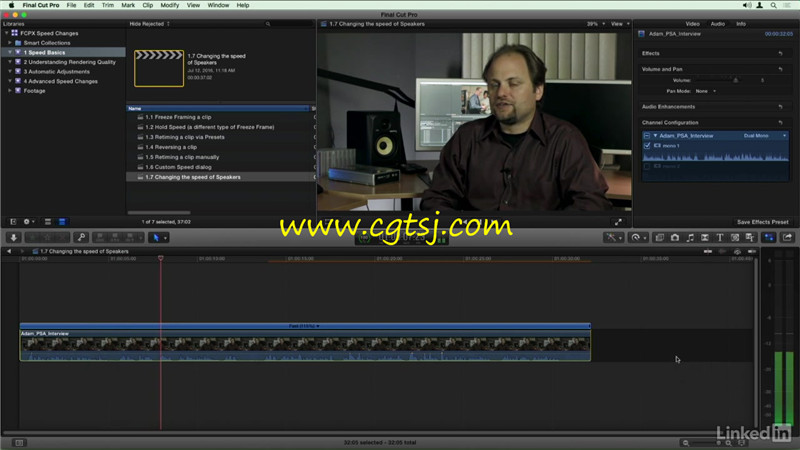
Task: Click the viewer fullscreen arrows icon
Action: (618, 222)
